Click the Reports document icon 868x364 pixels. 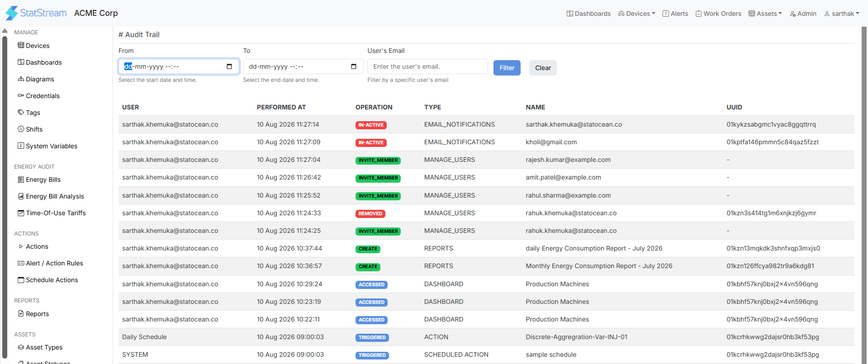pos(21,313)
